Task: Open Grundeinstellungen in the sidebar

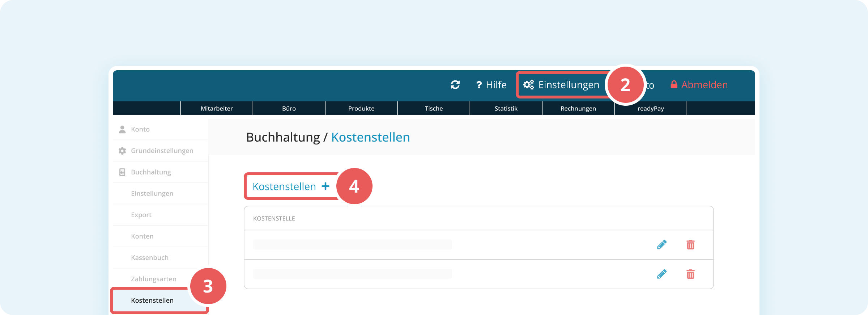Action: coord(162,151)
